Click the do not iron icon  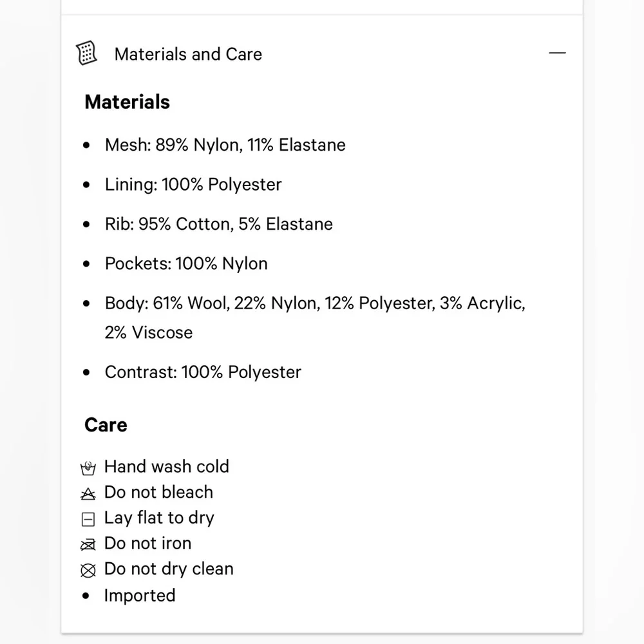[x=88, y=545]
